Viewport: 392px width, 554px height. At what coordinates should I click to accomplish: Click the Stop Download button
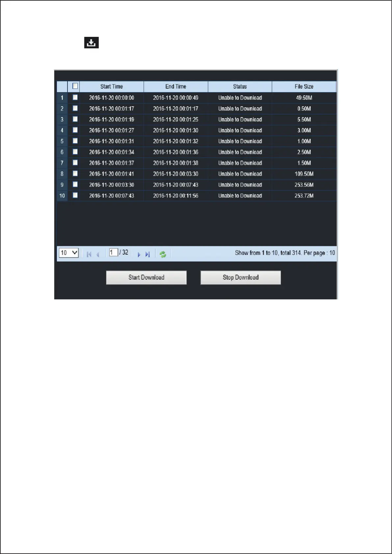coord(241,277)
